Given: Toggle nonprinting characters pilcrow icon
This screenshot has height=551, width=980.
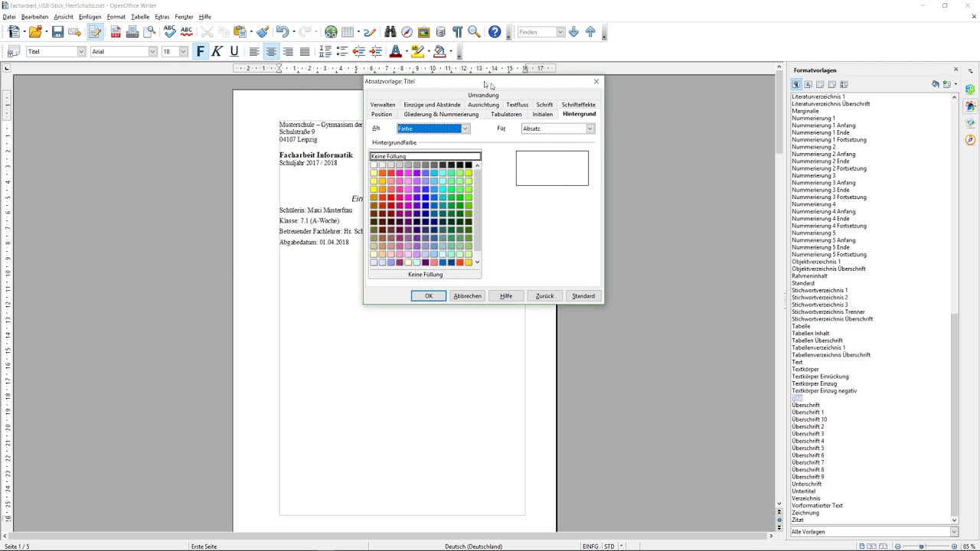Looking at the screenshot, I should pos(458,32).
